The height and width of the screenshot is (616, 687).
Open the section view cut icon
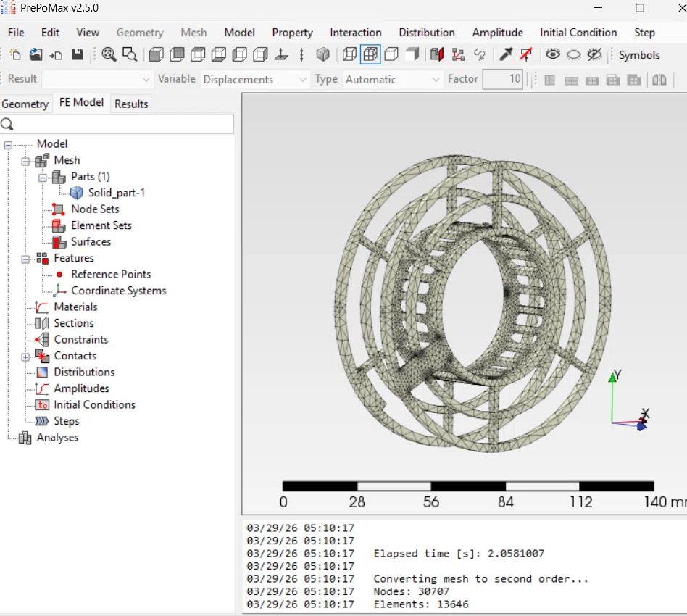(437, 55)
